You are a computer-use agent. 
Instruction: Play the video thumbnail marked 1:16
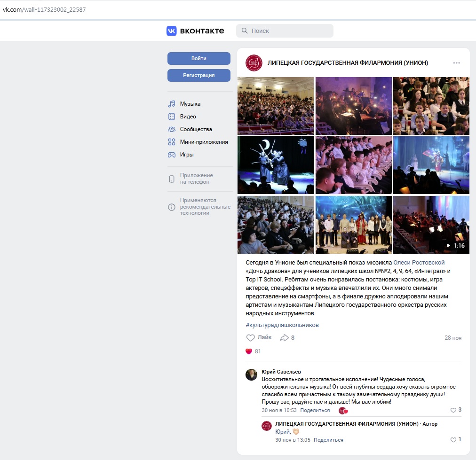(x=431, y=225)
